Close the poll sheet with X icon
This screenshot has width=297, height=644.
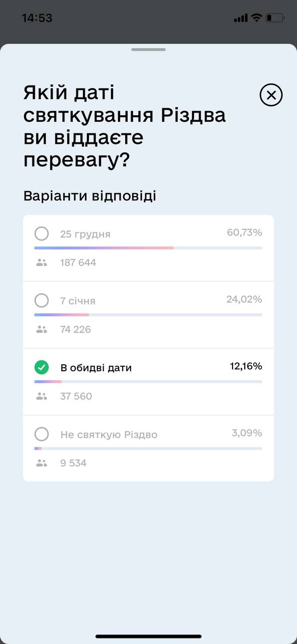(271, 95)
